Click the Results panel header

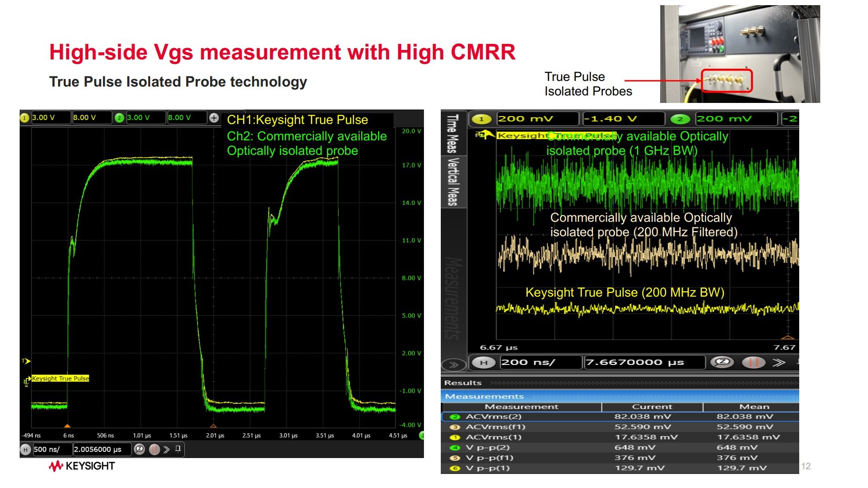click(620, 383)
